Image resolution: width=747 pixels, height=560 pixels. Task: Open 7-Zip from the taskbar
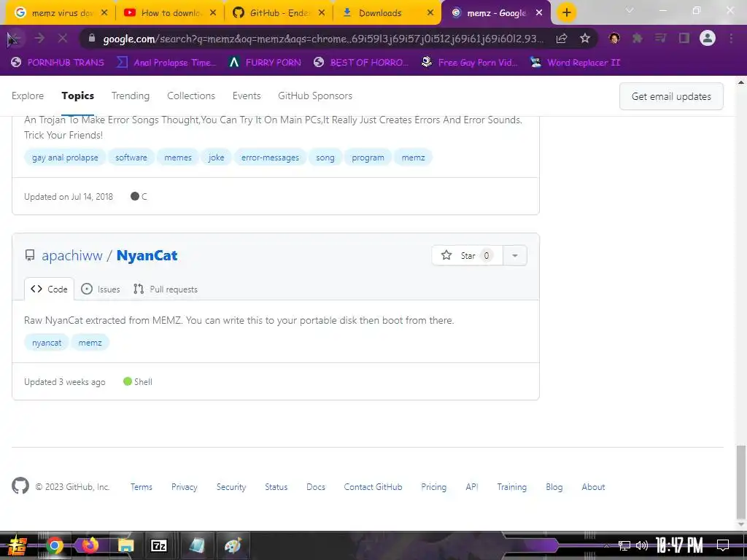[x=158, y=545]
